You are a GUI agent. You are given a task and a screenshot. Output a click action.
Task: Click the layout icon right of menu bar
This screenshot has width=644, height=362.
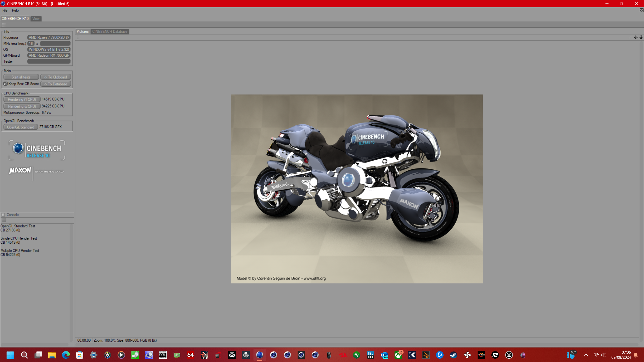(641, 10)
